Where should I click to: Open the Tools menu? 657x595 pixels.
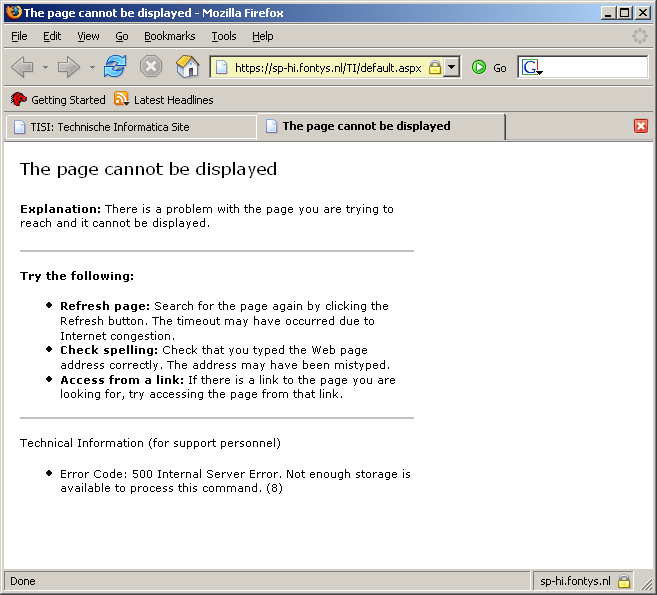click(224, 36)
